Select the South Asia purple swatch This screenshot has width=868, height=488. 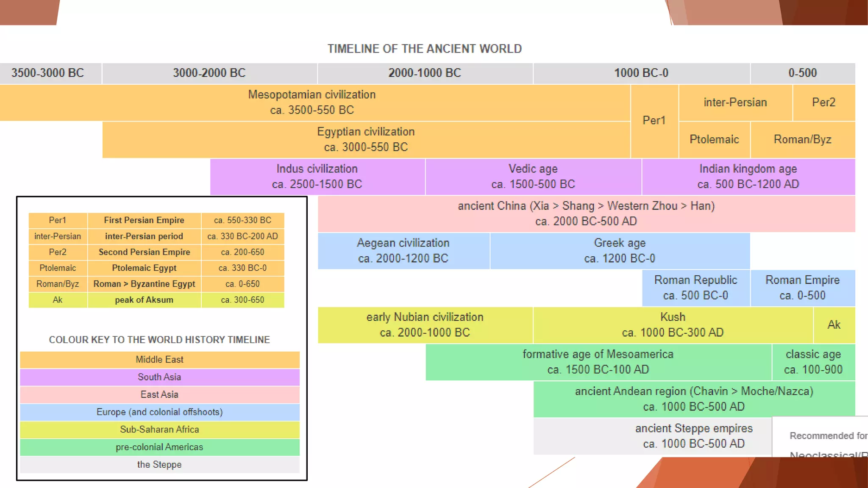[x=159, y=377]
